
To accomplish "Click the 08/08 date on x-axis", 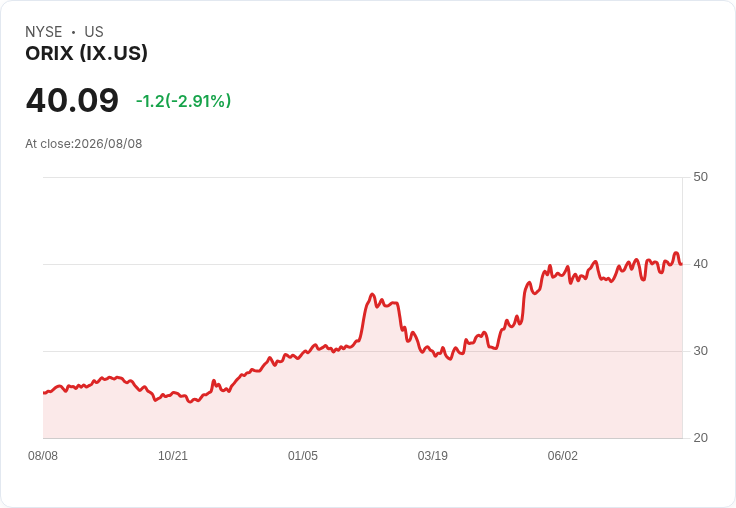I will (43, 456).
